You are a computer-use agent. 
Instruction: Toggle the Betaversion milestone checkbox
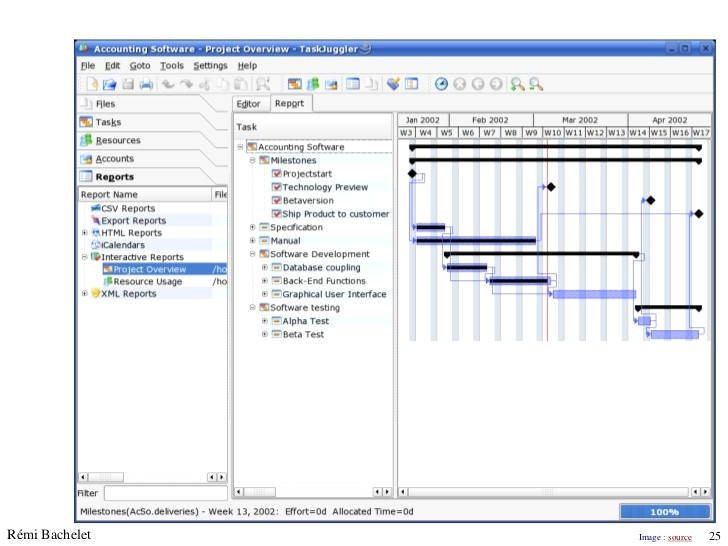277,201
